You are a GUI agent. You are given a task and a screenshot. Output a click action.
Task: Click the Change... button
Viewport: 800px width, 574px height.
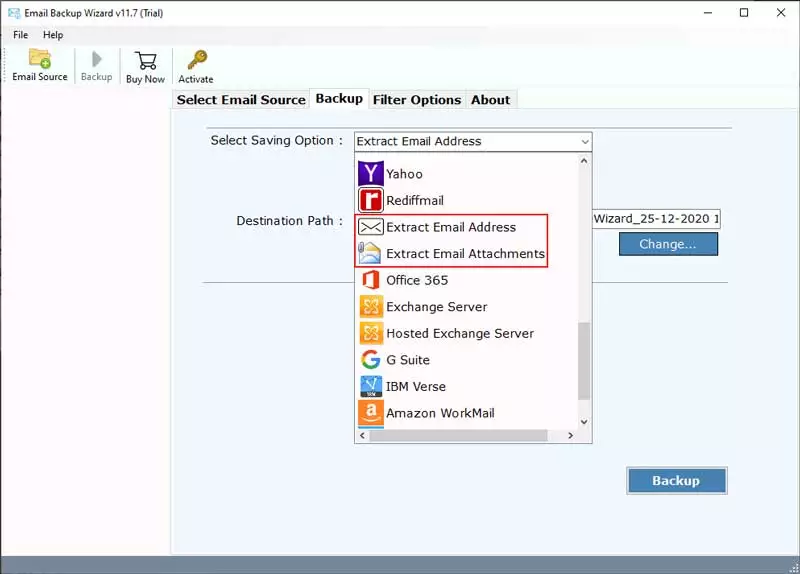(x=668, y=244)
